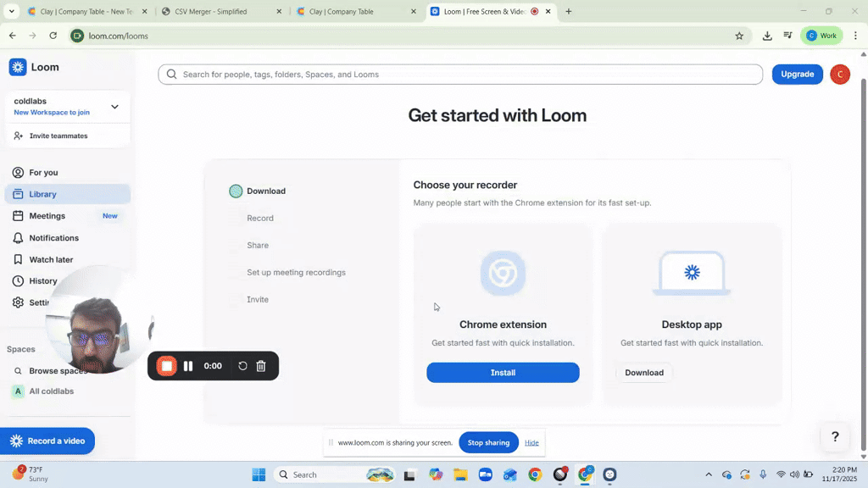Select the Share step in onboarding list
Image resolution: width=868 pixels, height=488 pixels.
point(258,246)
